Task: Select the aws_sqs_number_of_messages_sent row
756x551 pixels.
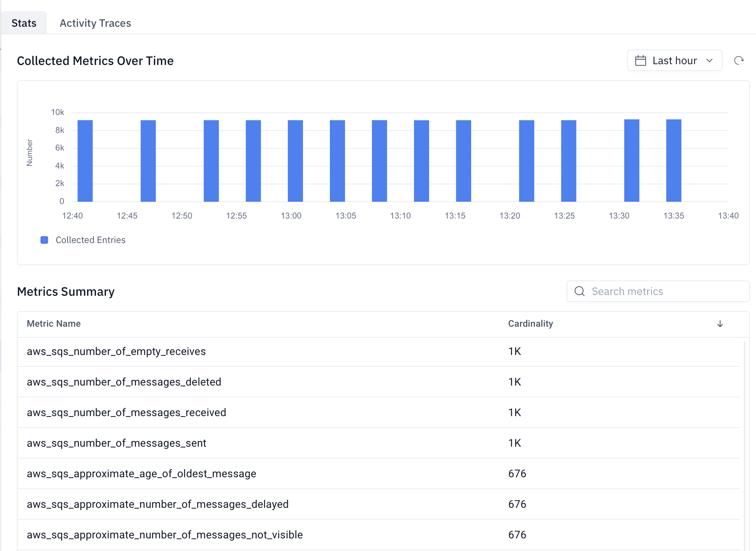Action: point(116,443)
